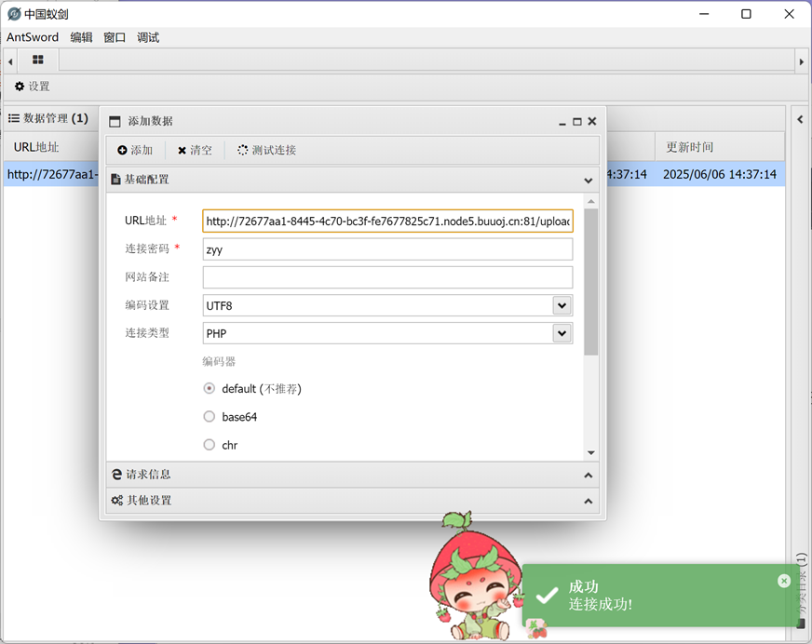
Task: Collapse the right sidebar with the chevron
Action: point(800,119)
